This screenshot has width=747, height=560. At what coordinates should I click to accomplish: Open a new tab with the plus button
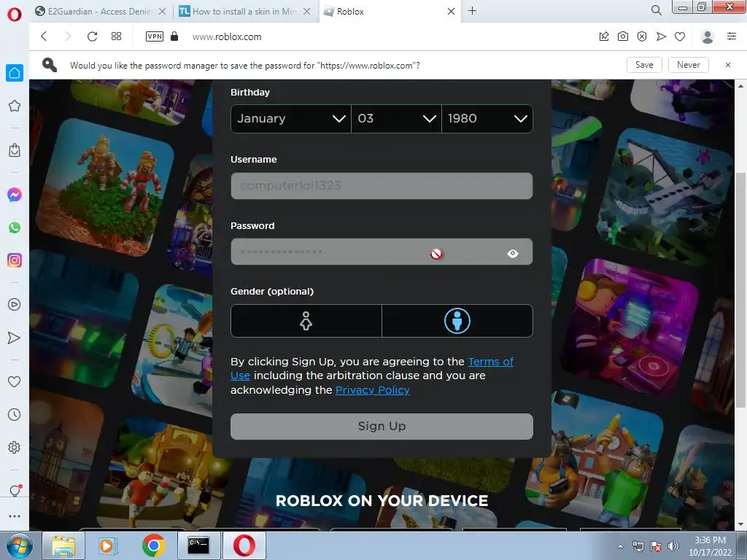coord(472,10)
